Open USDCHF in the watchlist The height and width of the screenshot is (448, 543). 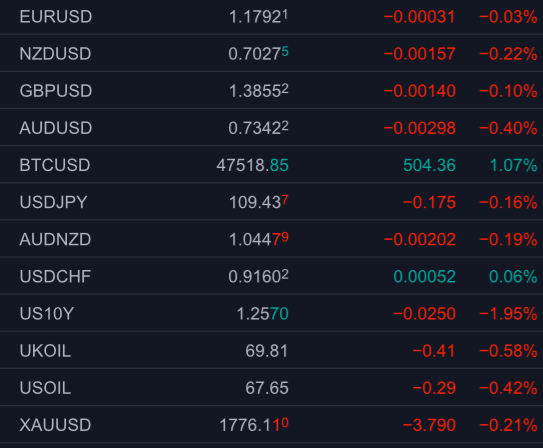(272, 276)
